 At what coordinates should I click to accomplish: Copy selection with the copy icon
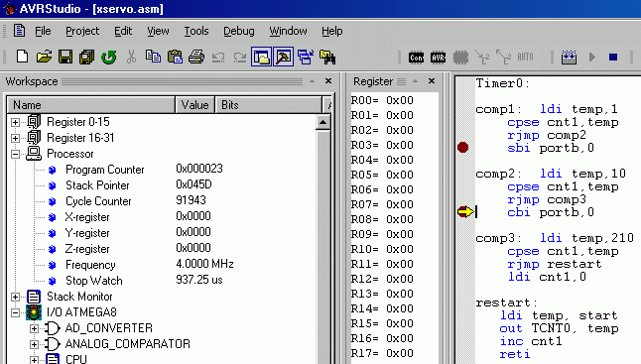(x=153, y=57)
